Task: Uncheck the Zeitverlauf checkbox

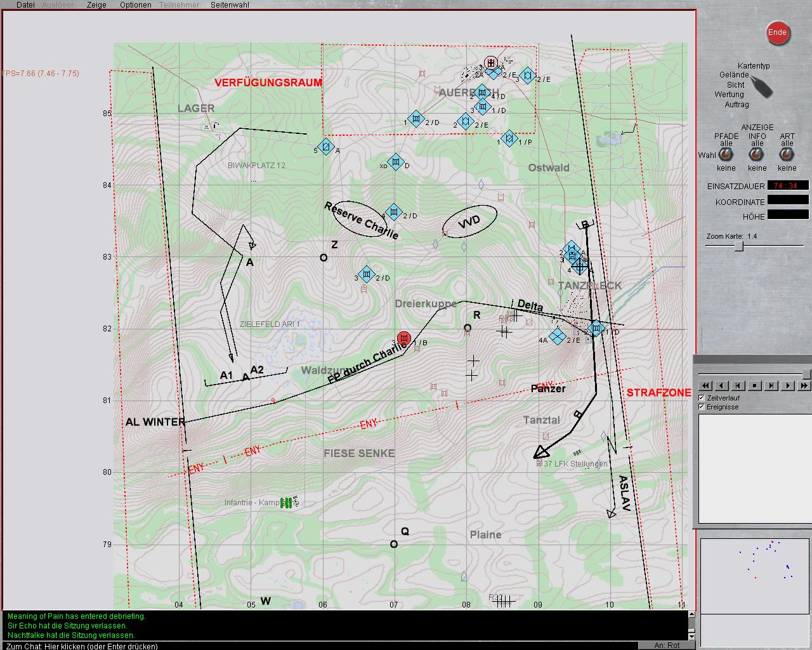Action: (702, 398)
